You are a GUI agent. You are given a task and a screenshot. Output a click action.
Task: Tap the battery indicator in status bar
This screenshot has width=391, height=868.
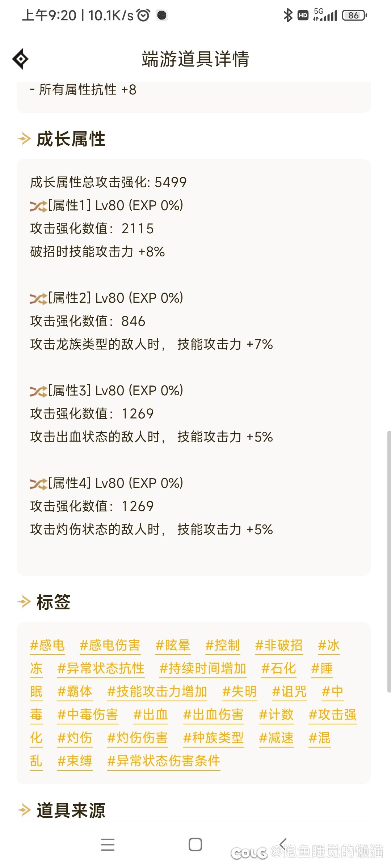[x=354, y=15]
